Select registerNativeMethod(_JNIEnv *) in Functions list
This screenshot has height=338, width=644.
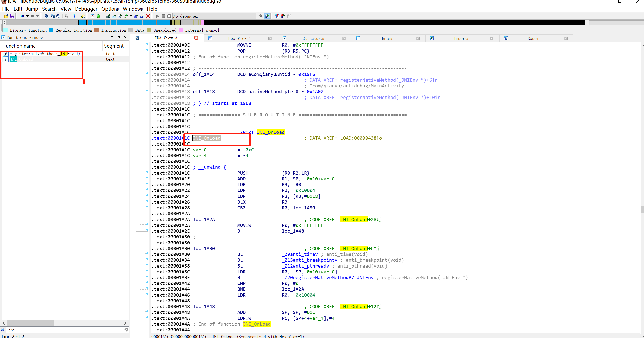[45, 54]
